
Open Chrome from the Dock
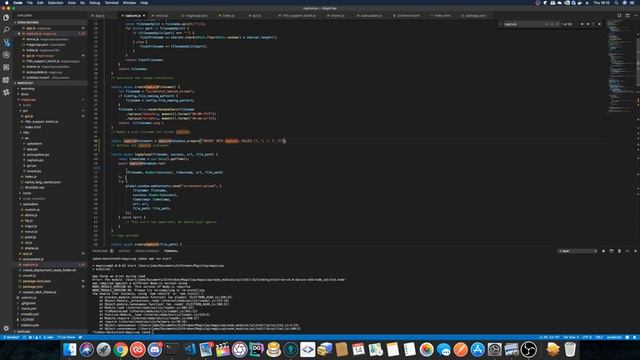coord(120,350)
